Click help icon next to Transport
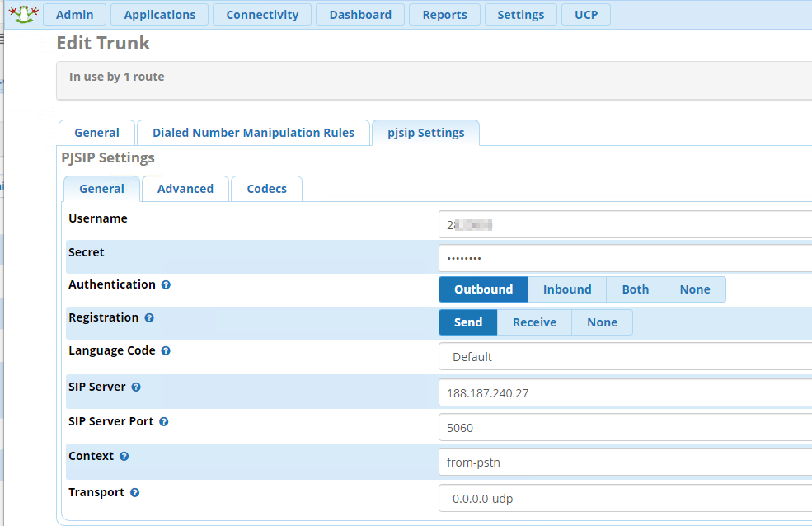 pyautogui.click(x=134, y=493)
